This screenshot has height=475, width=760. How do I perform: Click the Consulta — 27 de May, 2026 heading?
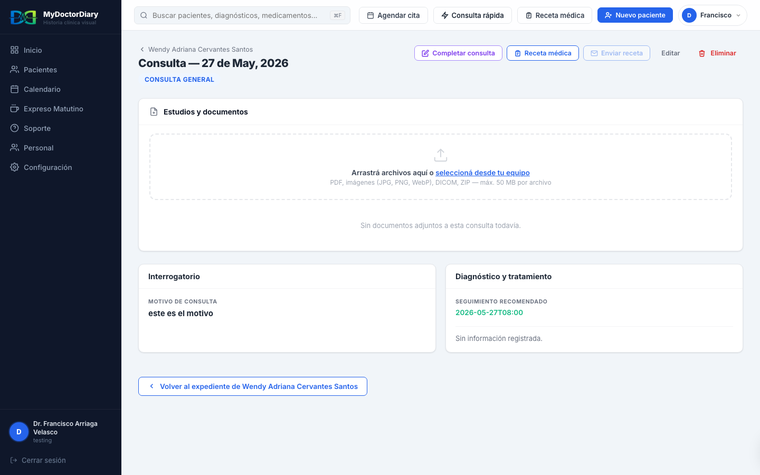click(213, 63)
